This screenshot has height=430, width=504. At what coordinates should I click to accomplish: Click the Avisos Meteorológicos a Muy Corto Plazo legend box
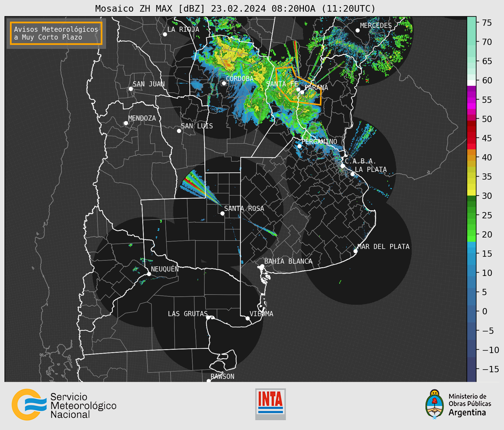56,33
